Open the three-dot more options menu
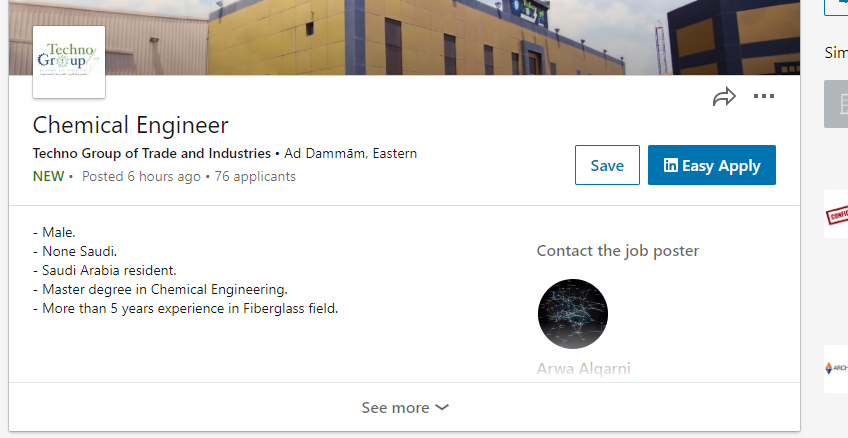Viewport: 848px width, 438px height. coord(764,96)
